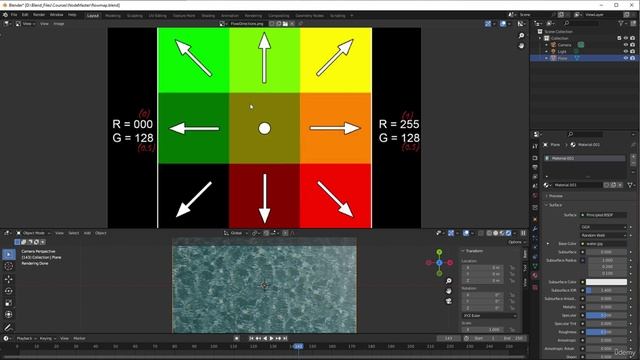This screenshot has width=640, height=360.
Task: Open the Texture properties tab icon
Action: [x=535, y=287]
